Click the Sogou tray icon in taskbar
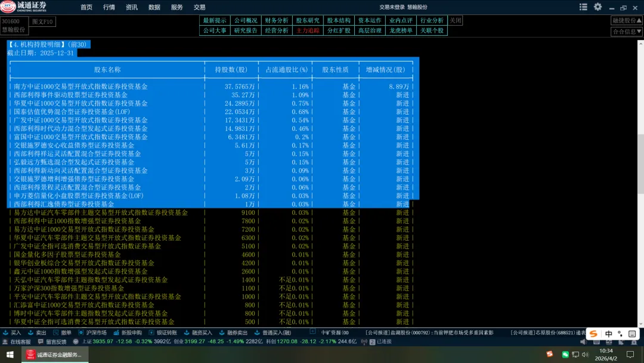The height and width of the screenshot is (363, 644). coord(550,354)
